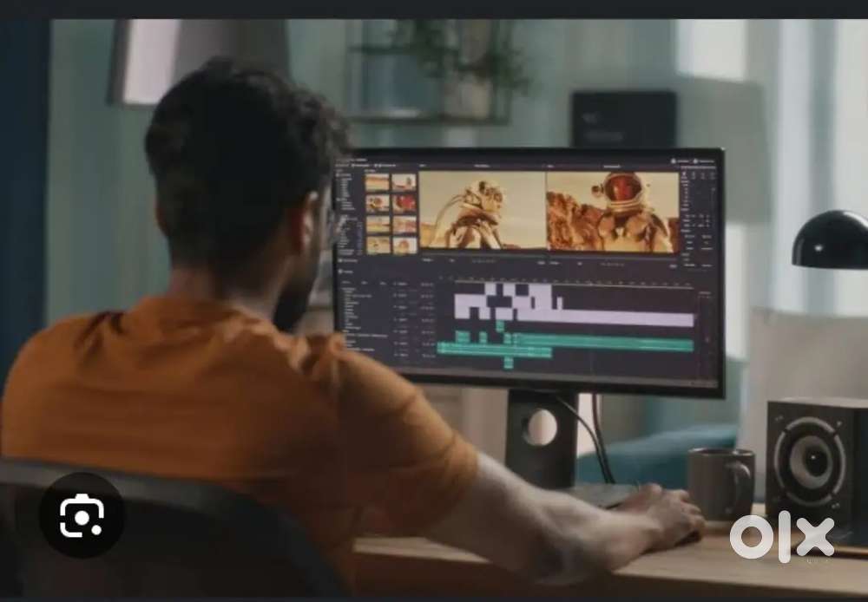Image resolution: width=868 pixels, height=602 pixels.
Task: Choose the bottom-left thumbnail in media bin
Action: pyautogui.click(x=378, y=245)
